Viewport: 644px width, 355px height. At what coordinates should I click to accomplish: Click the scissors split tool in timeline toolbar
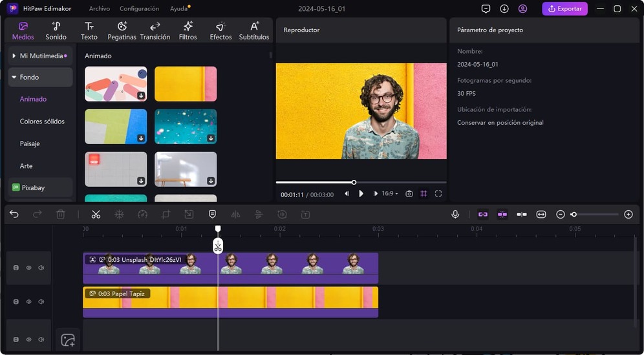coord(96,215)
